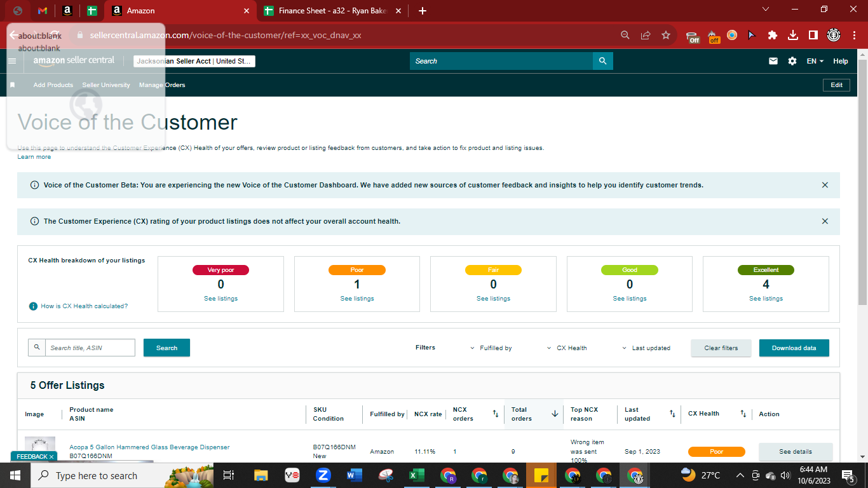Open the Chrome Extensions puzzle icon
The image size is (868, 488).
[773, 35]
